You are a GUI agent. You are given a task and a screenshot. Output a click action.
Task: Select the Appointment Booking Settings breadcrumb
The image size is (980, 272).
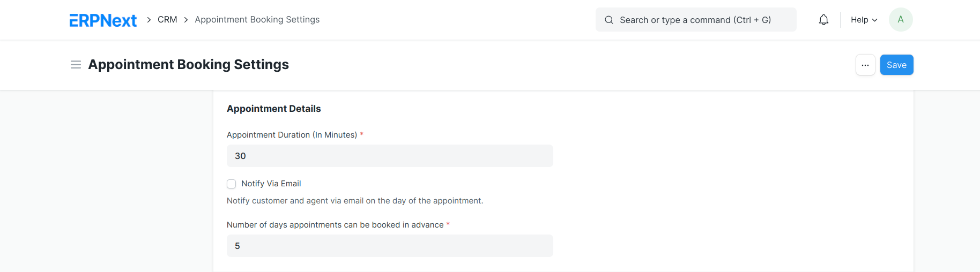[257, 20]
